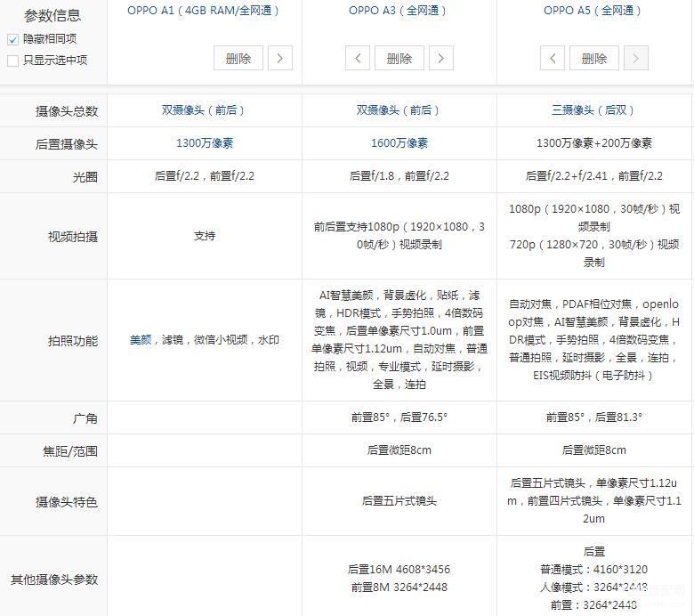The width and height of the screenshot is (694, 616).
Task: Enable the 只显示选中项 checkbox
Action: click(x=12, y=61)
